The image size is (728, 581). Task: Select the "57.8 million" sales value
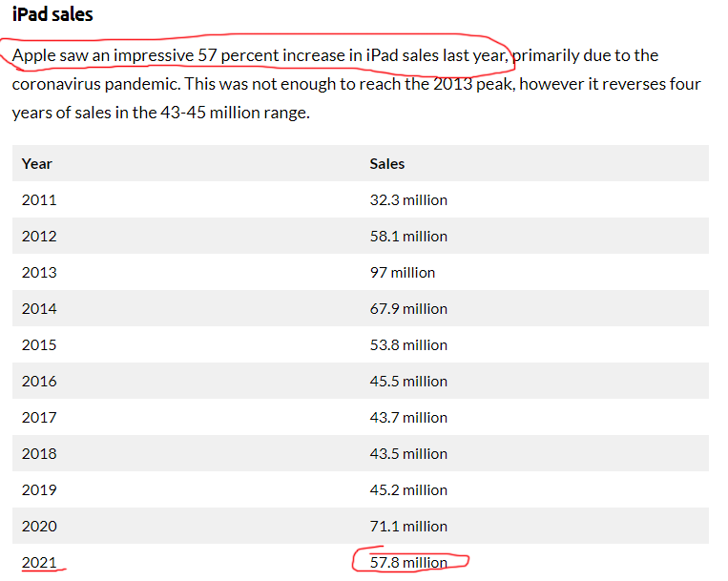(408, 562)
